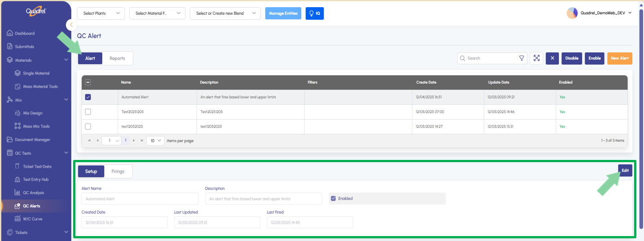The height and width of the screenshot is (241, 644).
Task: Click the expand fullscreen arrows icon
Action: (537, 58)
